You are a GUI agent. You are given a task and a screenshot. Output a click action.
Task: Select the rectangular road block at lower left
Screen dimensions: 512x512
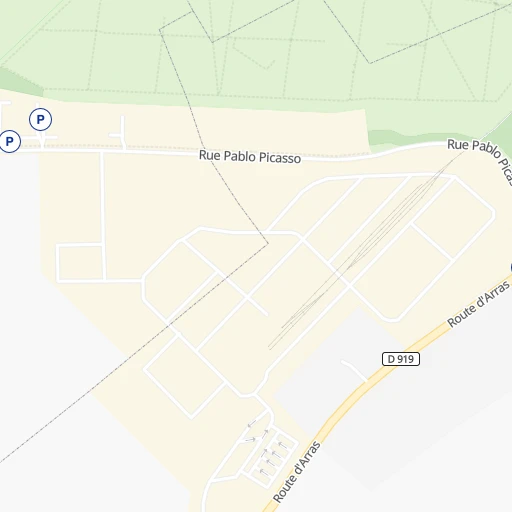tap(185, 377)
